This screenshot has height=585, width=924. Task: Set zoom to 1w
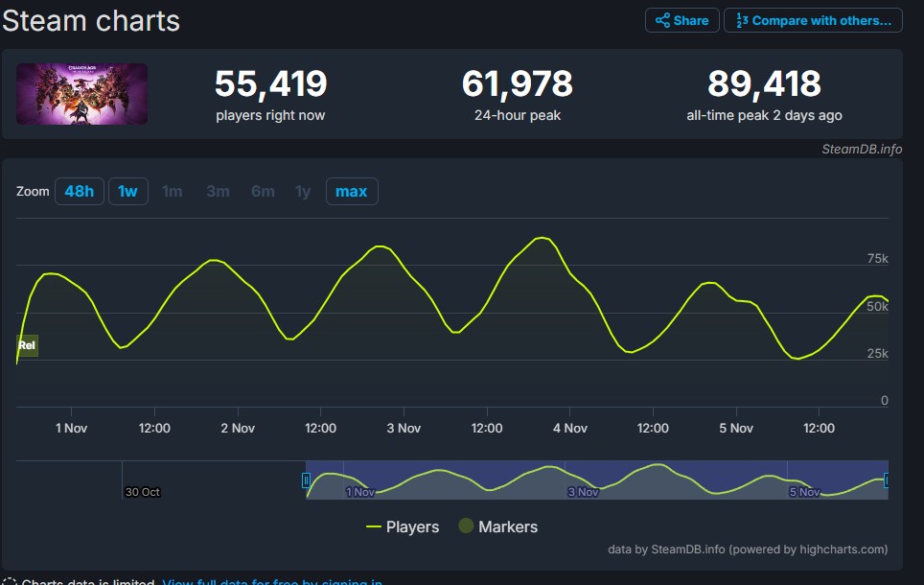127,191
